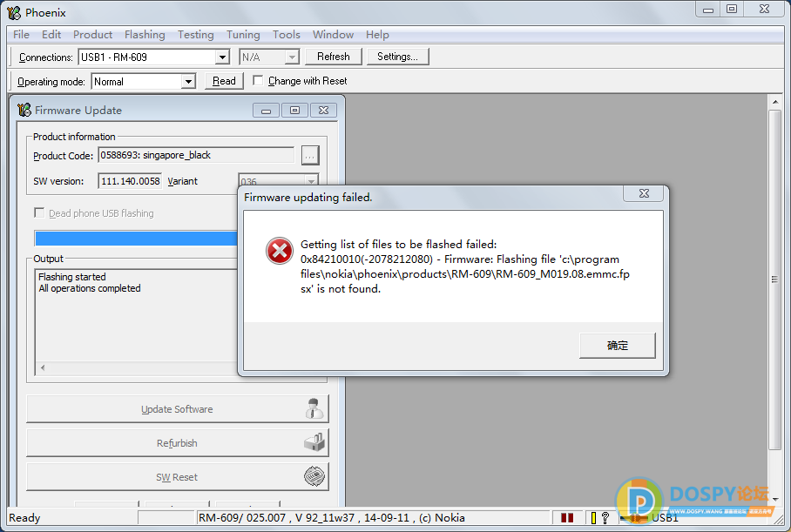Open the Tools menu
The image size is (791, 532).
286,34
